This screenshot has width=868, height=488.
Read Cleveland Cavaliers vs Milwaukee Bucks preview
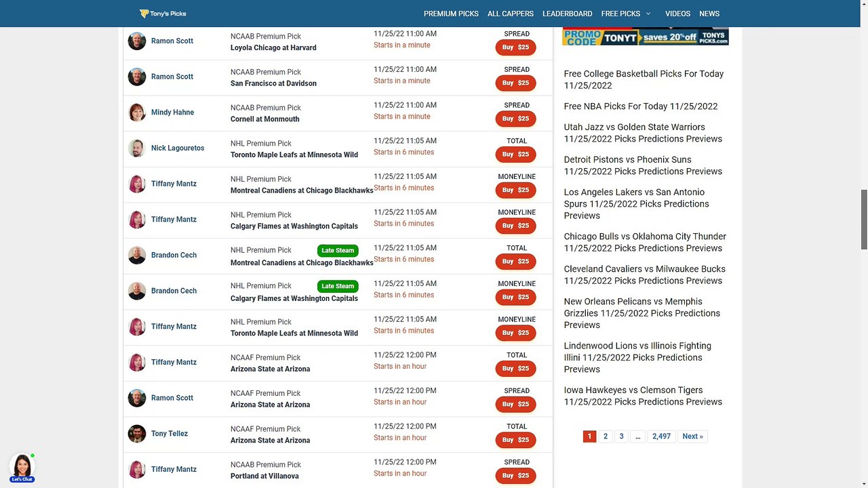pos(645,274)
